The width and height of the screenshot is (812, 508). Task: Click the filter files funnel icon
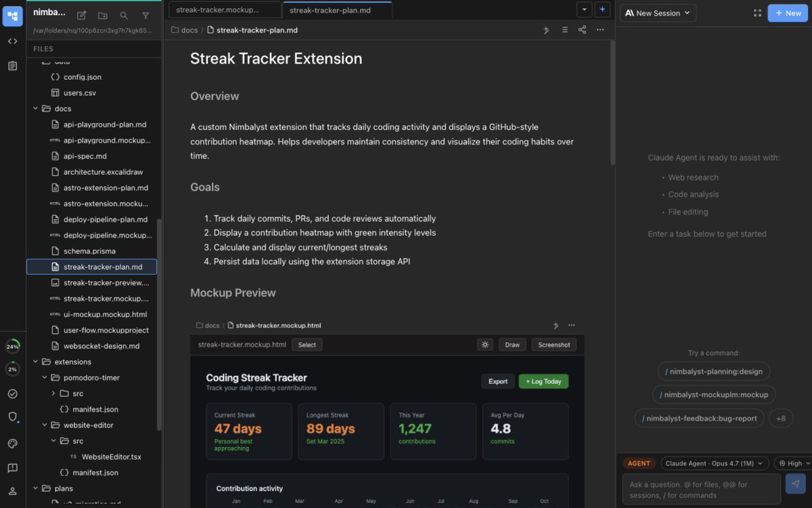click(145, 15)
